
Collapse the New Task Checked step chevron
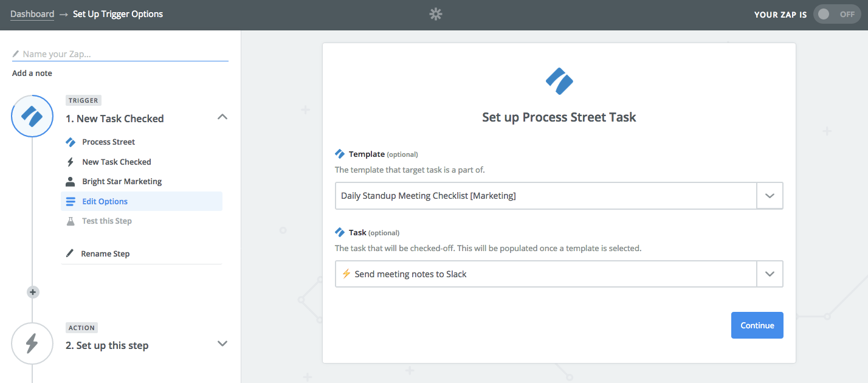click(222, 117)
